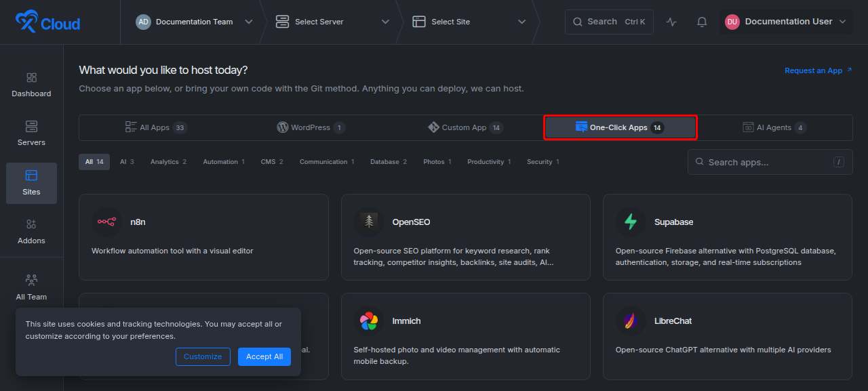This screenshot has width=868, height=391.
Task: Click the Supabase description about Firebase alternative
Action: click(726, 256)
